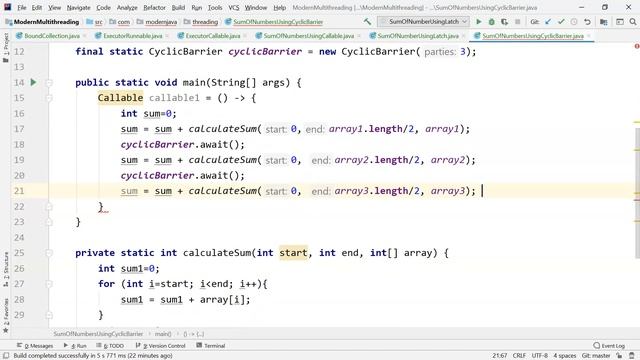Viewport: 640px width, 360px height.
Task: Collapse the for loop with its fold marker
Action: click(49, 284)
